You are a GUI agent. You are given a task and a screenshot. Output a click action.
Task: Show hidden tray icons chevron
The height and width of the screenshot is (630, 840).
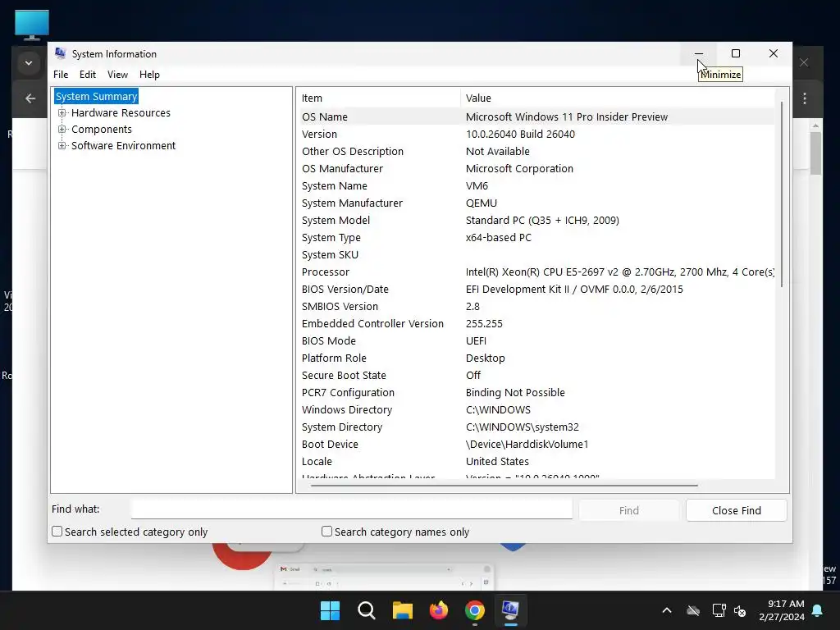[x=667, y=610]
